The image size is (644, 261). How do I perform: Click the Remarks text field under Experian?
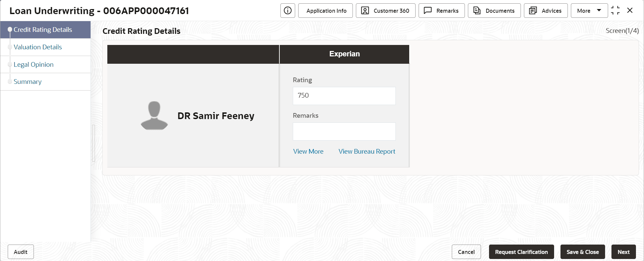point(344,132)
